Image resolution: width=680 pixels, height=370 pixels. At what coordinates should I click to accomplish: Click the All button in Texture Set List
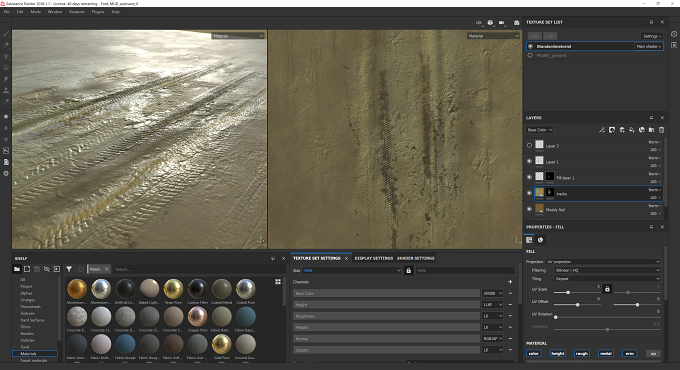pyautogui.click(x=550, y=36)
